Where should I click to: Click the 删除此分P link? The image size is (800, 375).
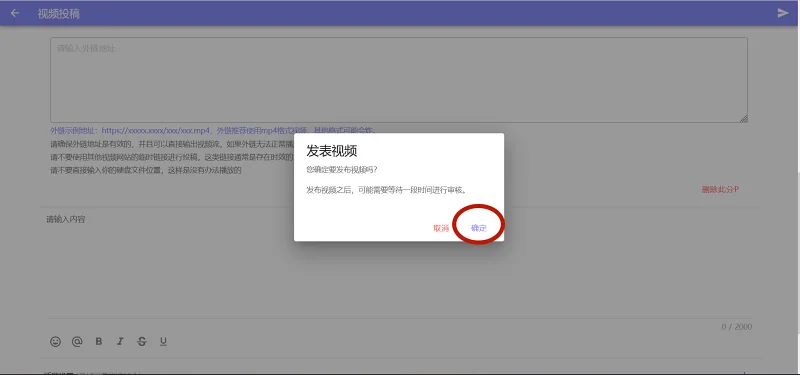pos(720,189)
